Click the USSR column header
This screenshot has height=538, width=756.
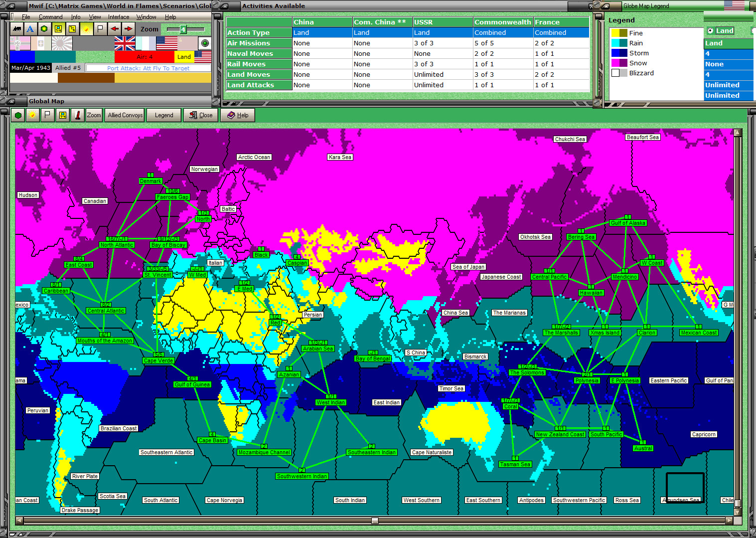tap(443, 22)
